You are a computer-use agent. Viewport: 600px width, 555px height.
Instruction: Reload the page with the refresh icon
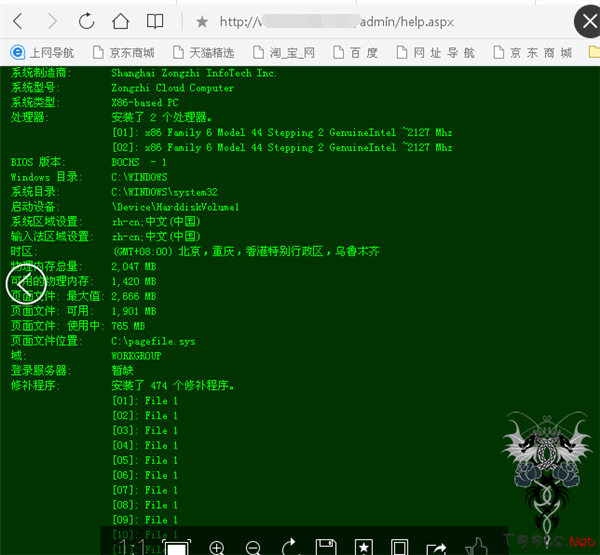click(x=87, y=21)
